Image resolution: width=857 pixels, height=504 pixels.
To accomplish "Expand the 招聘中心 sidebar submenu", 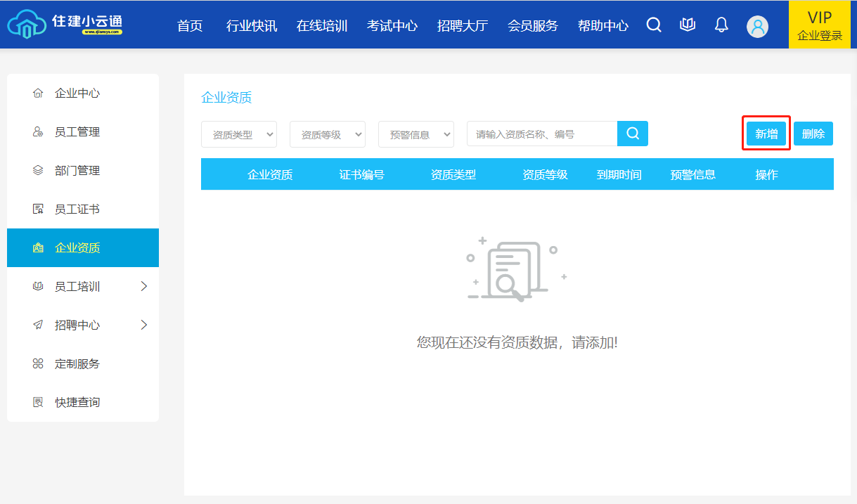I will click(x=143, y=325).
